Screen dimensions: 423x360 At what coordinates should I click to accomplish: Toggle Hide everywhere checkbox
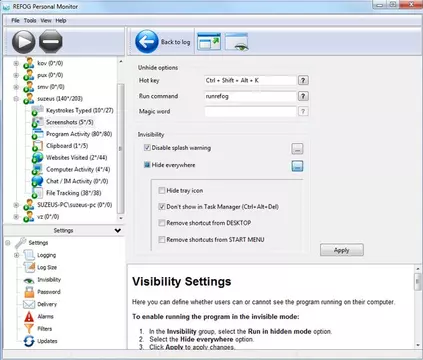tap(147, 165)
